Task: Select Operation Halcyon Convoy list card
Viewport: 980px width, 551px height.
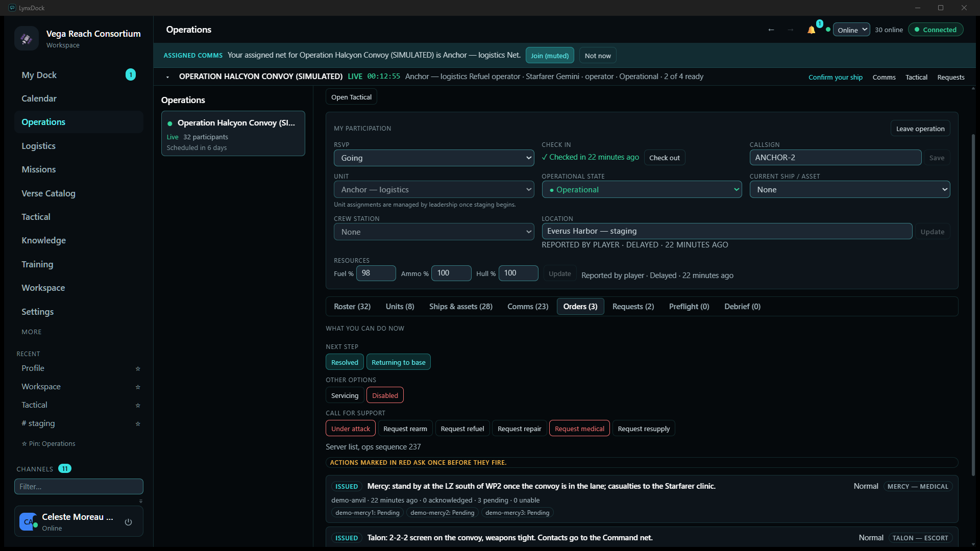Action: pos(233,134)
